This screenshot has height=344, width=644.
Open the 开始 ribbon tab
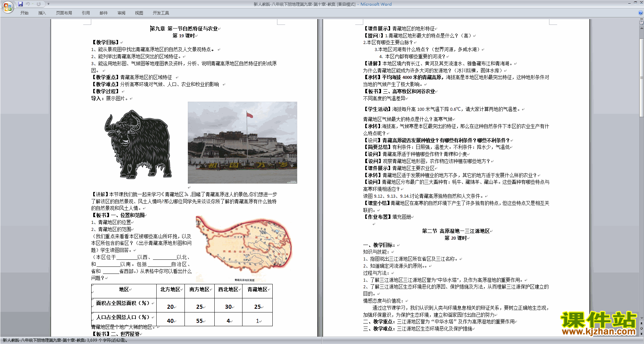click(x=24, y=13)
